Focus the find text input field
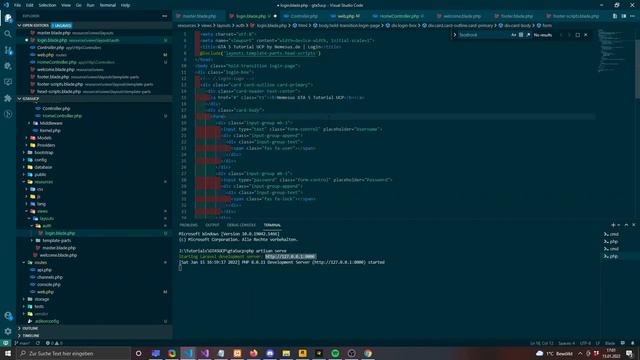The height and width of the screenshot is (360, 640). [x=484, y=35]
